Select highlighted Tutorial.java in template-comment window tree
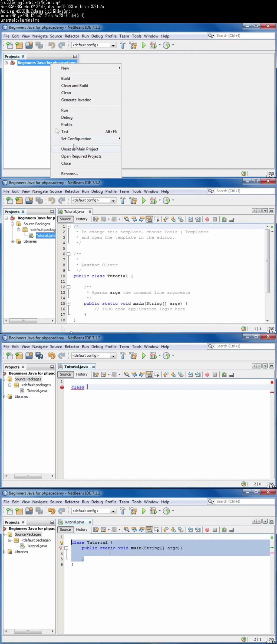The height and width of the screenshot is (644, 277). (x=45, y=236)
